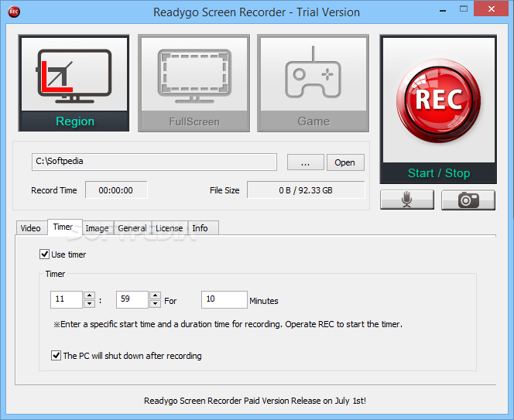Select the Game recording mode

point(313,84)
